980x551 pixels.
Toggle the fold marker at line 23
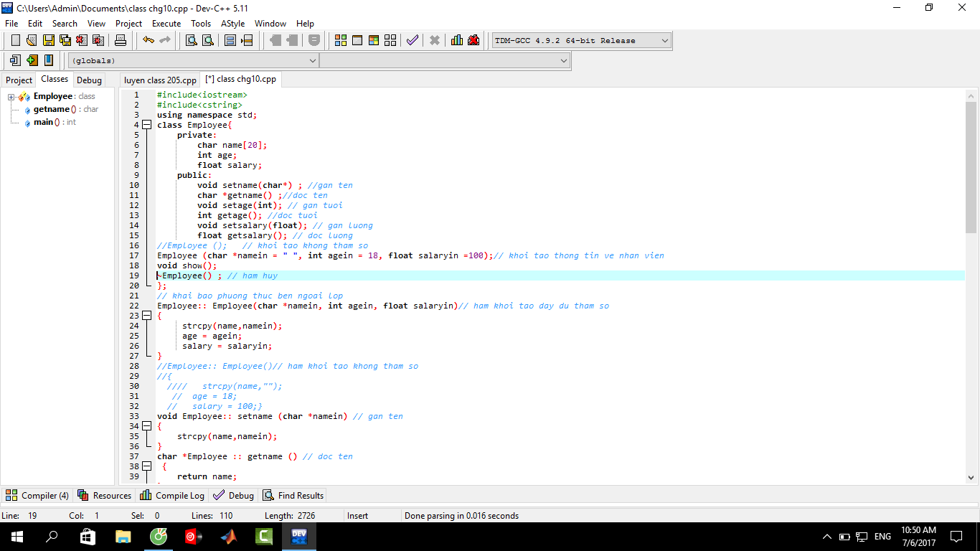point(146,316)
